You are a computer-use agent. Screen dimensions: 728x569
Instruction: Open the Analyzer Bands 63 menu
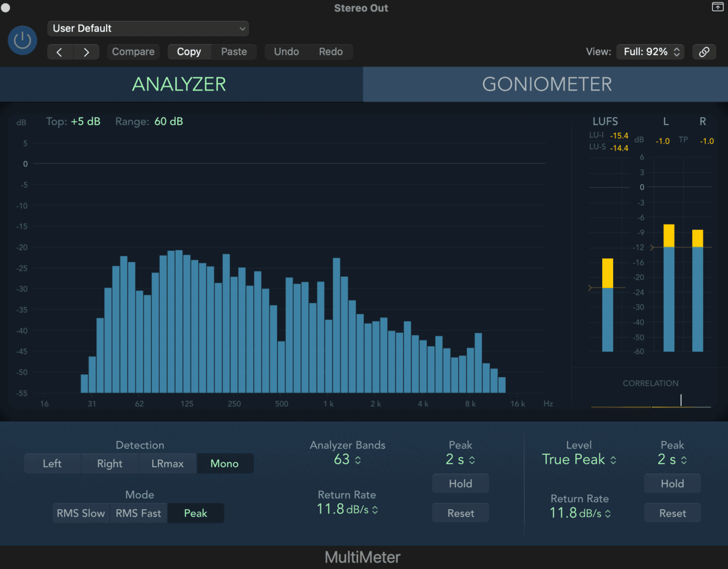[x=347, y=460]
